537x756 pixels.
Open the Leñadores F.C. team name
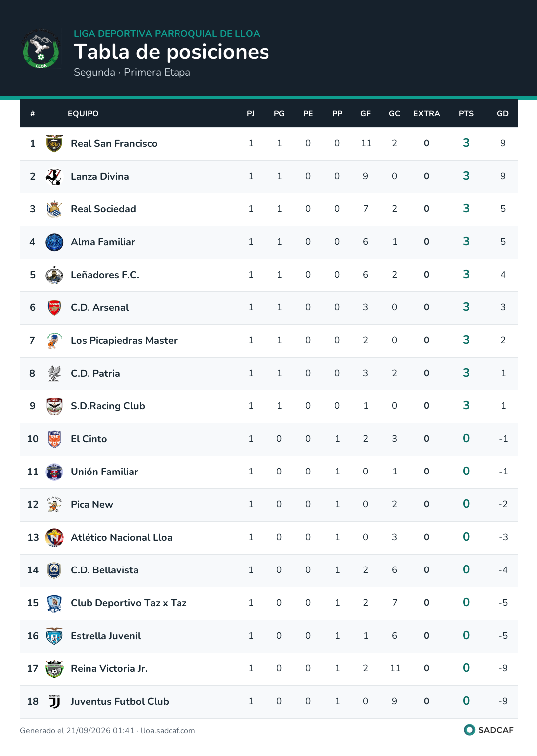(105, 275)
